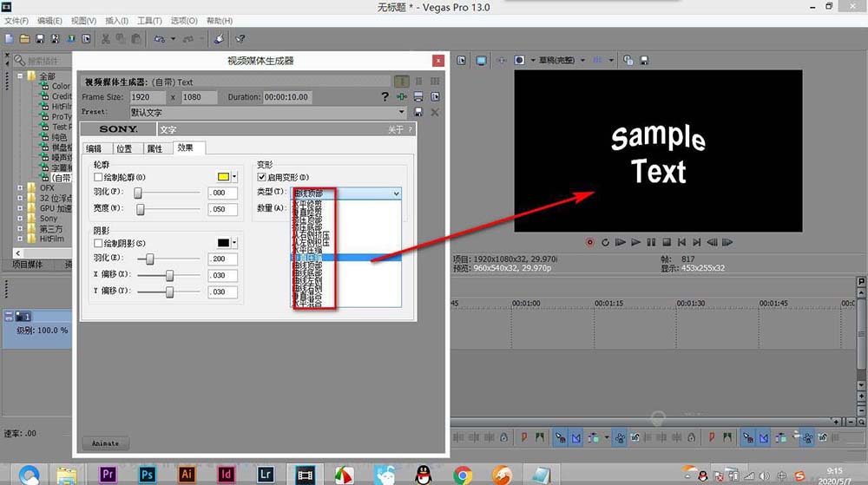Screen dimensions: 868x485
Task: Enable the 绘制轮廓 outline checkbox
Action: 98,177
